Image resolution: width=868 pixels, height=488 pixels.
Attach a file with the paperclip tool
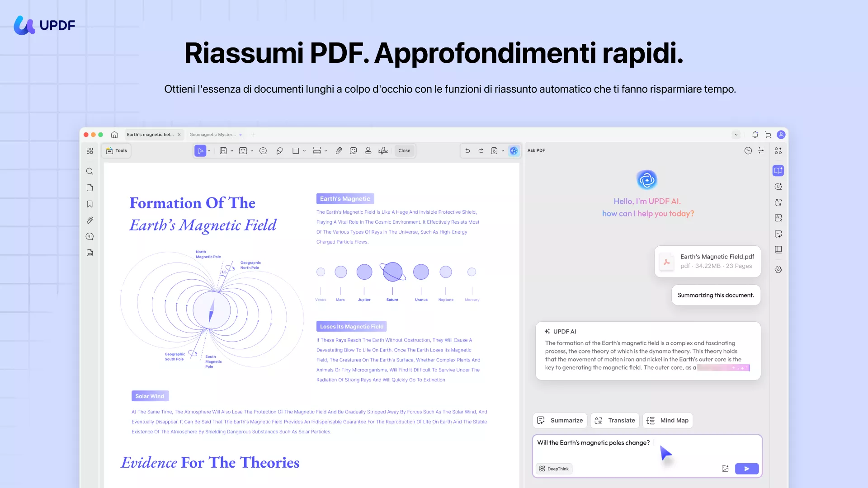[x=339, y=150]
